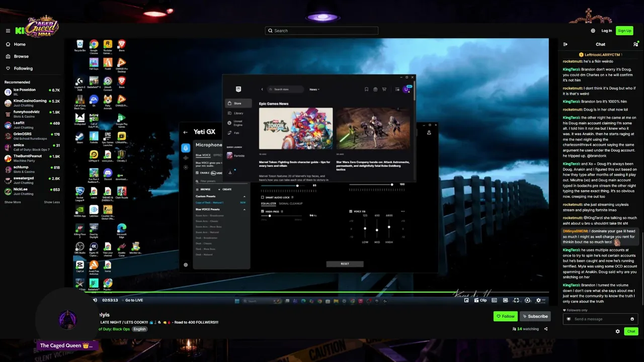Toggle the Smart Audio Lock checkbox
Viewport: 644px width, 362px height.
point(263,198)
